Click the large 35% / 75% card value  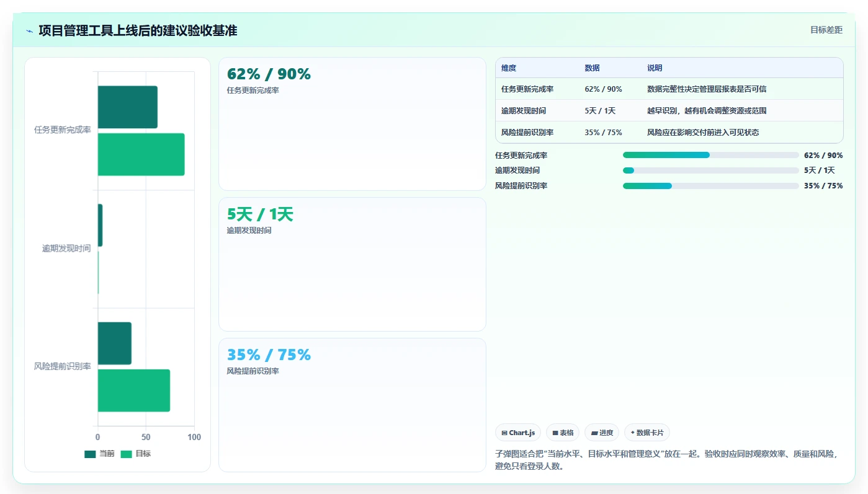pyautogui.click(x=269, y=355)
